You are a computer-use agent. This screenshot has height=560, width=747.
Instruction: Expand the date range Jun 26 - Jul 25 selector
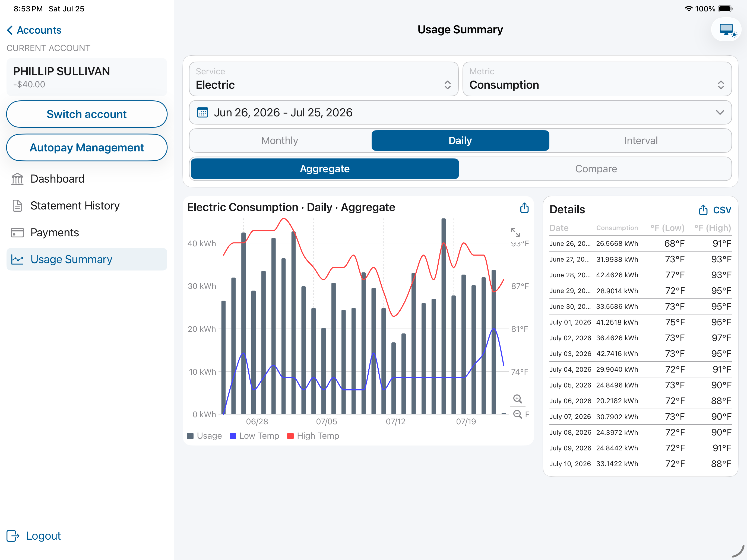point(460,112)
